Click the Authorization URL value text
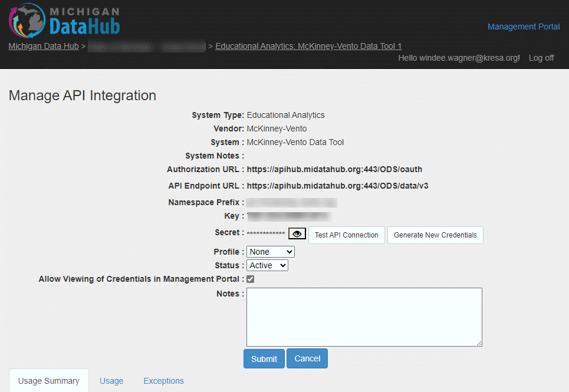This screenshot has height=392, width=569. [334, 169]
